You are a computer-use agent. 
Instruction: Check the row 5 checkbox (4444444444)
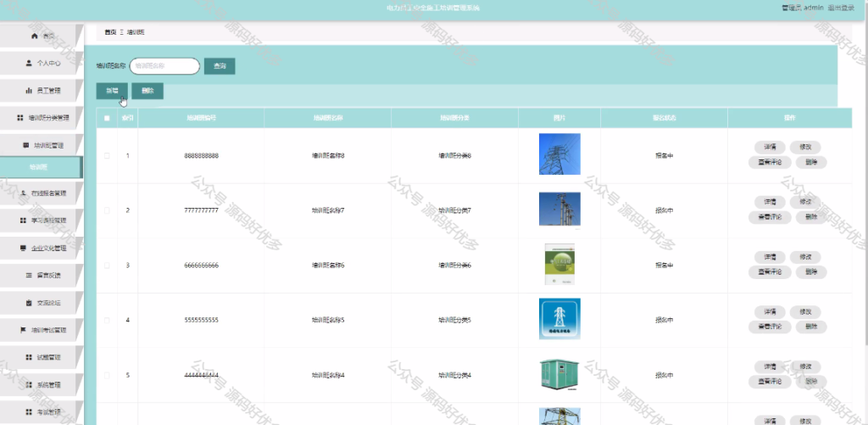(107, 375)
